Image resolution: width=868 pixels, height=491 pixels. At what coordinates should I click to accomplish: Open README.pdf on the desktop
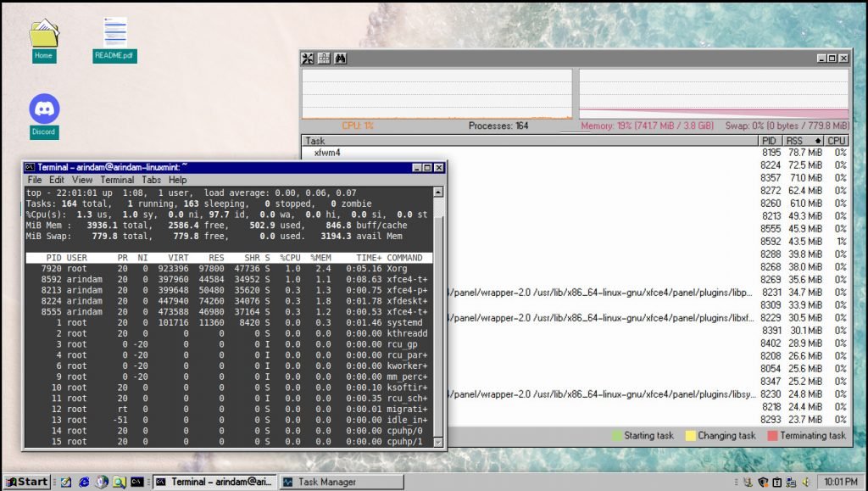coord(114,34)
